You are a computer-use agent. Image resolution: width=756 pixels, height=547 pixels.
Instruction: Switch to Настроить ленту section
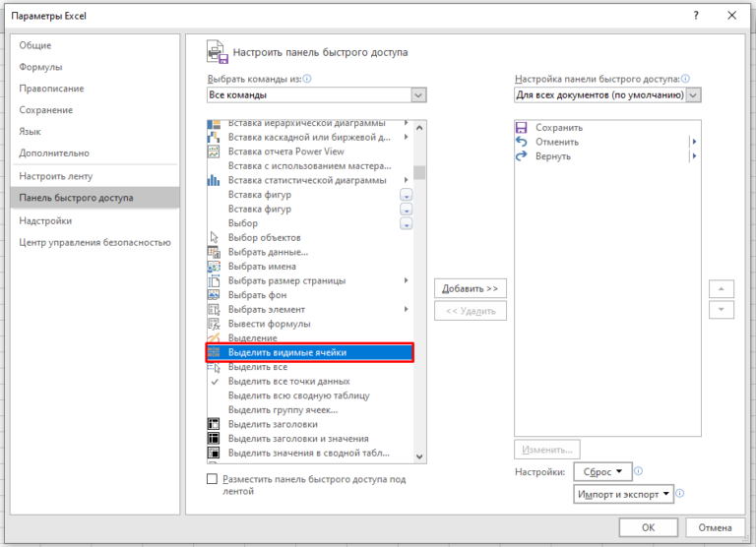click(x=55, y=176)
